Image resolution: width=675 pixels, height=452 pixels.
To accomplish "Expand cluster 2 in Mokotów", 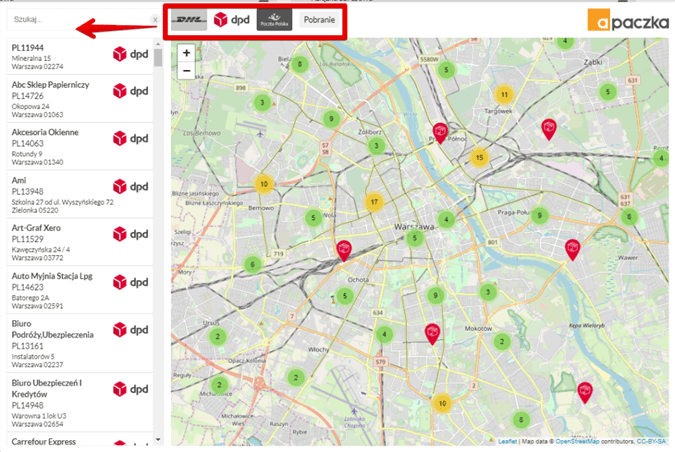I will (x=502, y=342).
